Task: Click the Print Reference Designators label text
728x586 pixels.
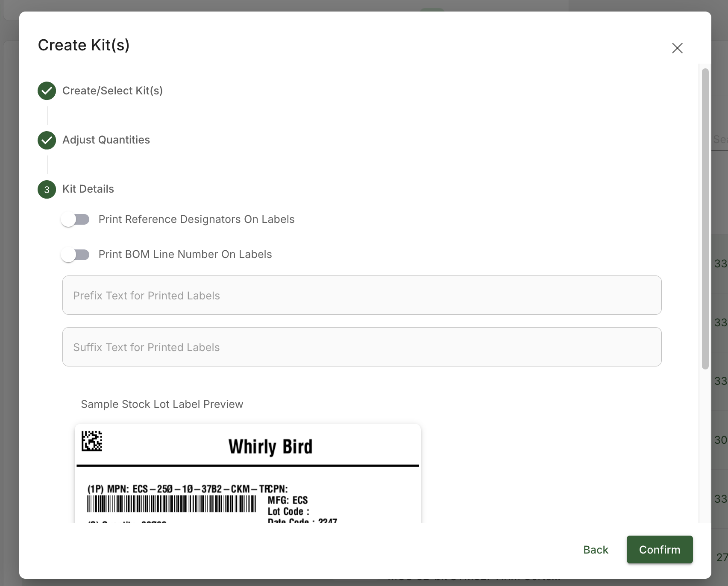Action: pyautogui.click(x=197, y=219)
